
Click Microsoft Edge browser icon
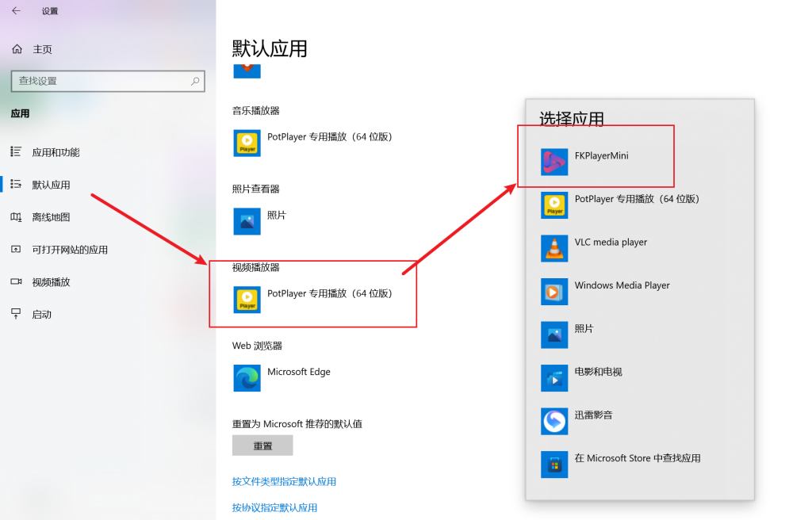pos(247,378)
